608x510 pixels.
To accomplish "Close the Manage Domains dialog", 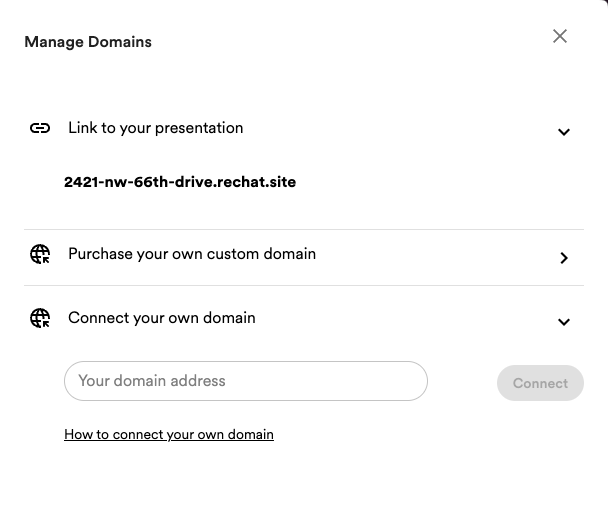I will click(560, 36).
